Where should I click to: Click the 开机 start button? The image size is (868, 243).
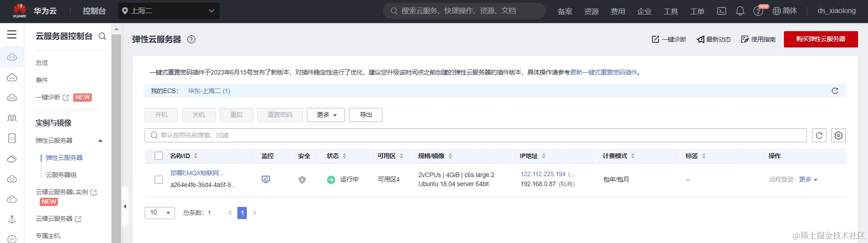[161, 115]
